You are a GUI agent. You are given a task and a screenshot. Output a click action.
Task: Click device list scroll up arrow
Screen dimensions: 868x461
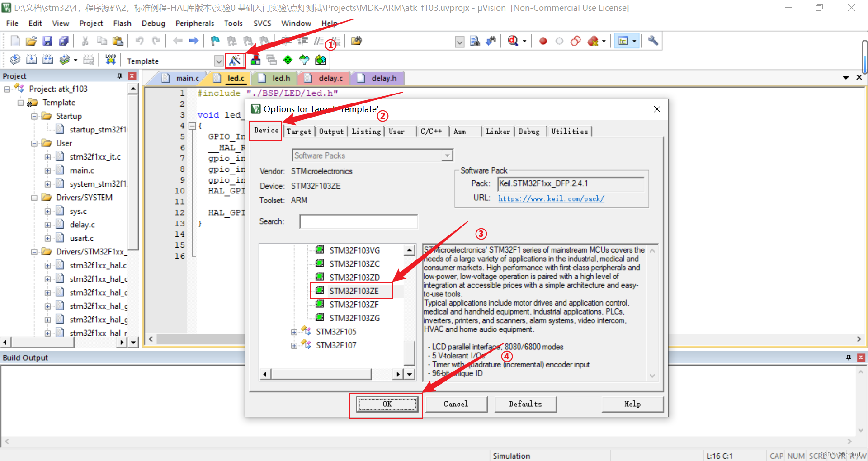click(x=409, y=250)
